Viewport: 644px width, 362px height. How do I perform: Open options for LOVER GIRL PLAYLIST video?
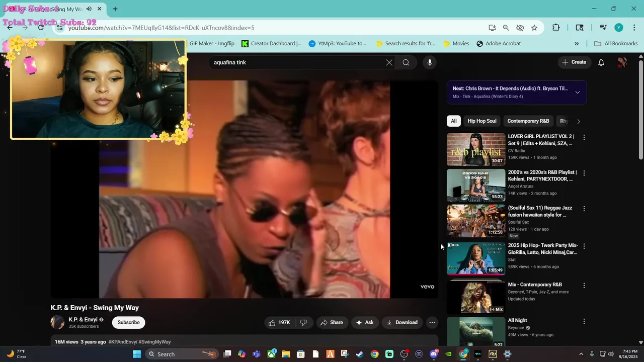[584, 137]
